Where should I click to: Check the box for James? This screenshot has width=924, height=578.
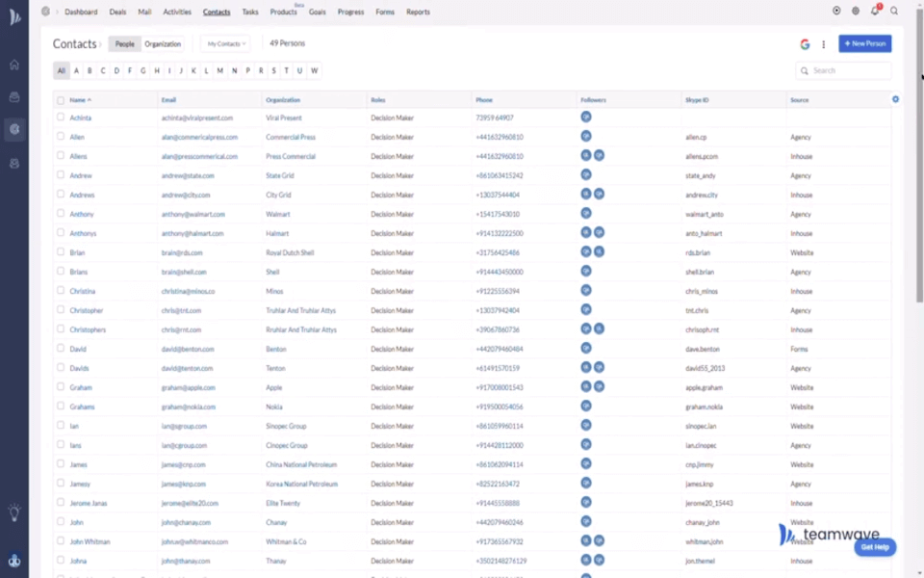(60, 463)
